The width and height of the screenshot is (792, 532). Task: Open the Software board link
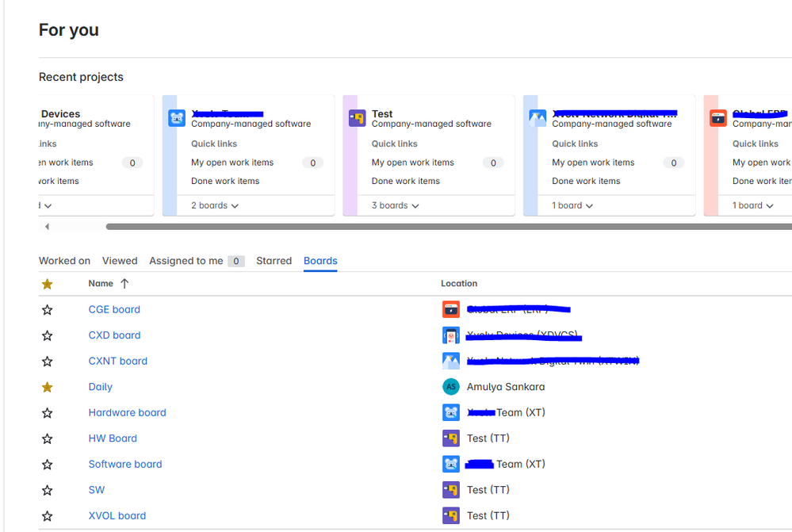[125, 464]
